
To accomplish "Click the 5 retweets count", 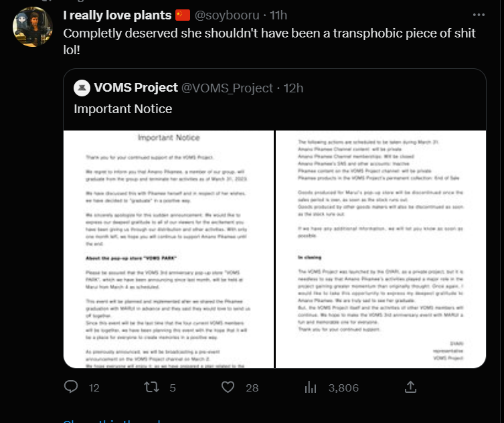I will (173, 388).
